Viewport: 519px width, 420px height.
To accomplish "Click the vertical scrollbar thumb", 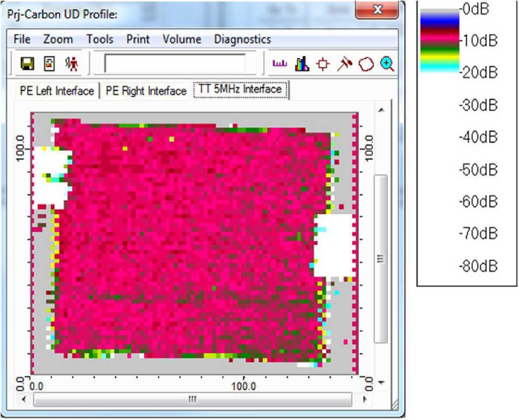I will coord(381,258).
